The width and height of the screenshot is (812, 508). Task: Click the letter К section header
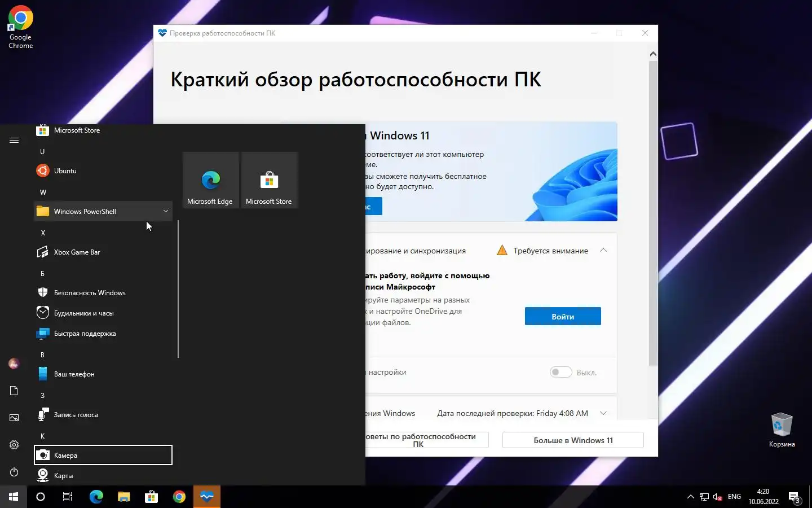42,436
